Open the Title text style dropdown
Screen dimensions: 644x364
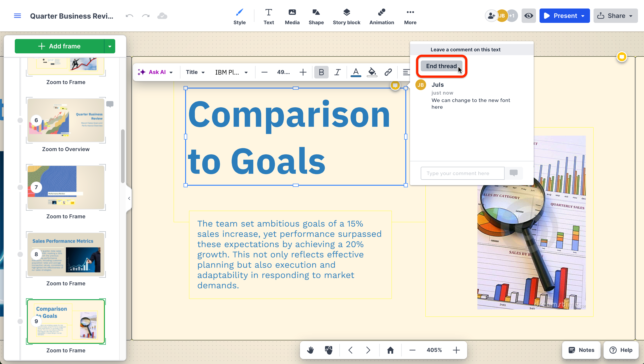[195, 72]
